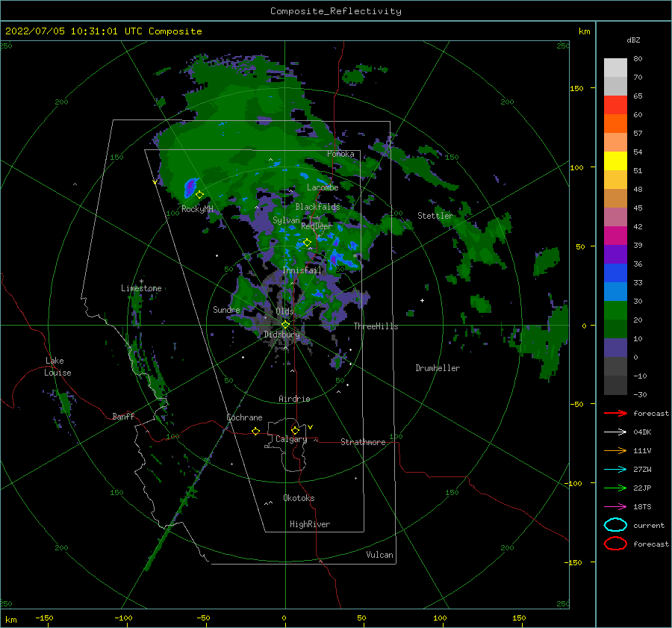Image resolution: width=672 pixels, height=628 pixels.
Task: Click the RockyMH label
Action: (197, 209)
